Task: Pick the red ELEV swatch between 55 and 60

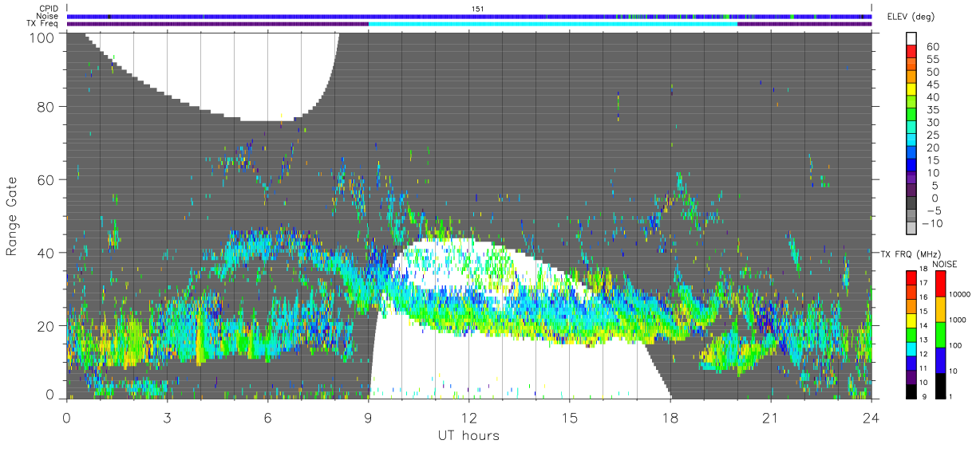Action: point(911,53)
